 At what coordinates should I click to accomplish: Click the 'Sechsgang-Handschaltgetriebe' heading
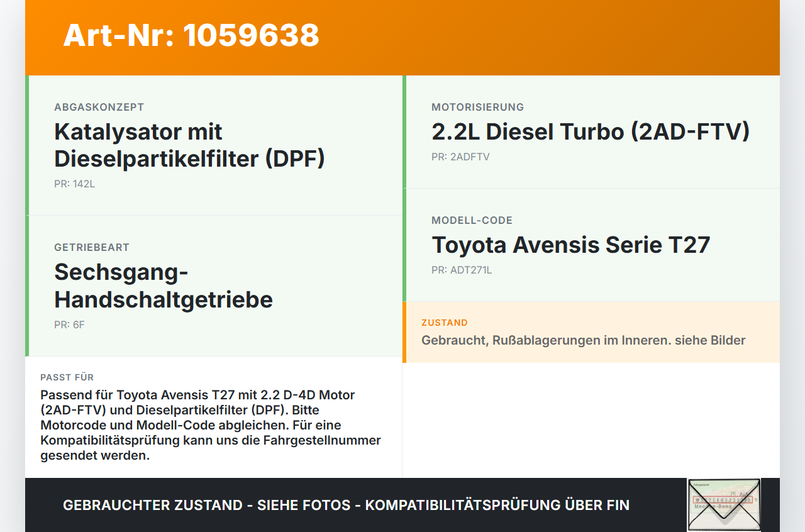pos(164,285)
